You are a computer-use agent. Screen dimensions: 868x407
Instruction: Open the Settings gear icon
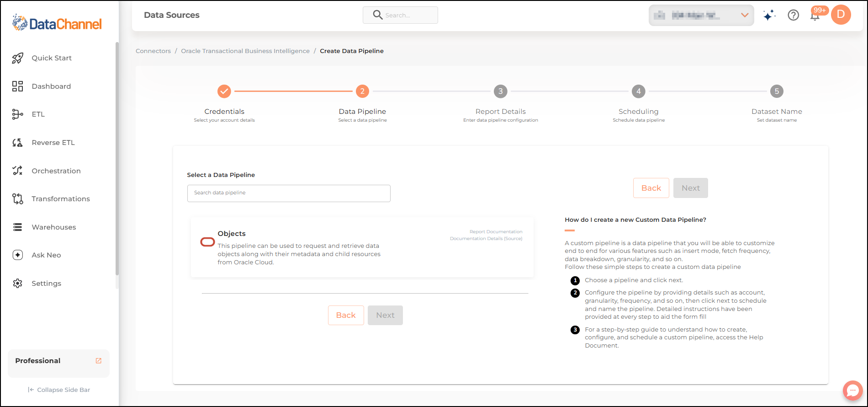pyautogui.click(x=17, y=284)
